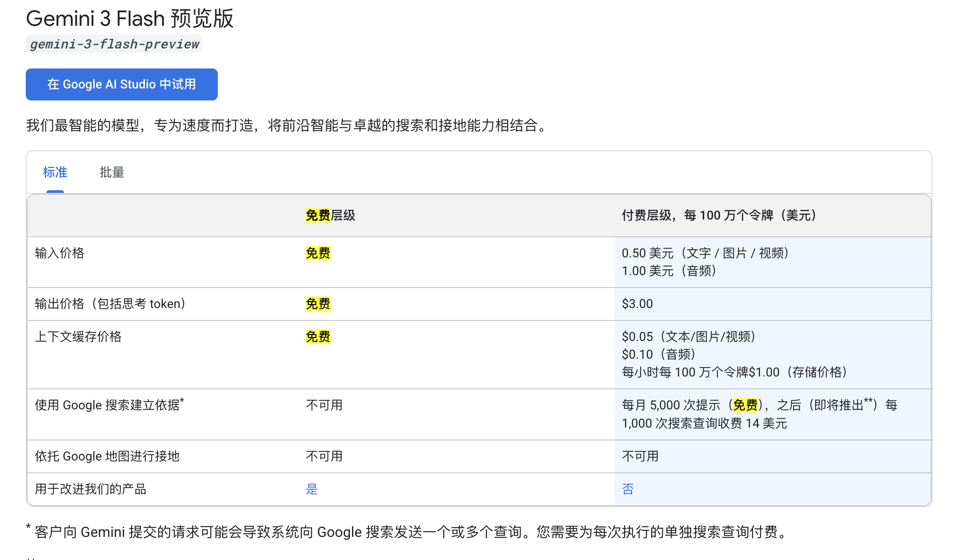Switch to the 批量 tab
The width and height of the screenshot is (953, 560).
click(112, 172)
